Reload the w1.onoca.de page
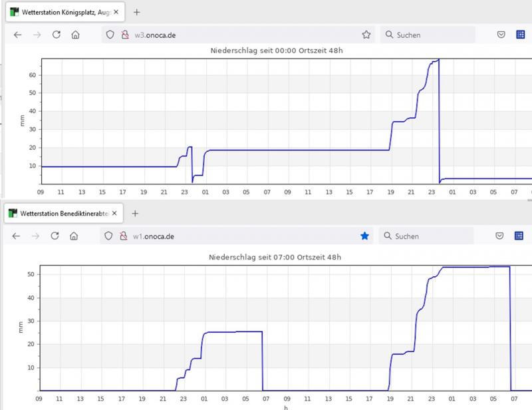This screenshot has height=410, width=532. pos(55,236)
